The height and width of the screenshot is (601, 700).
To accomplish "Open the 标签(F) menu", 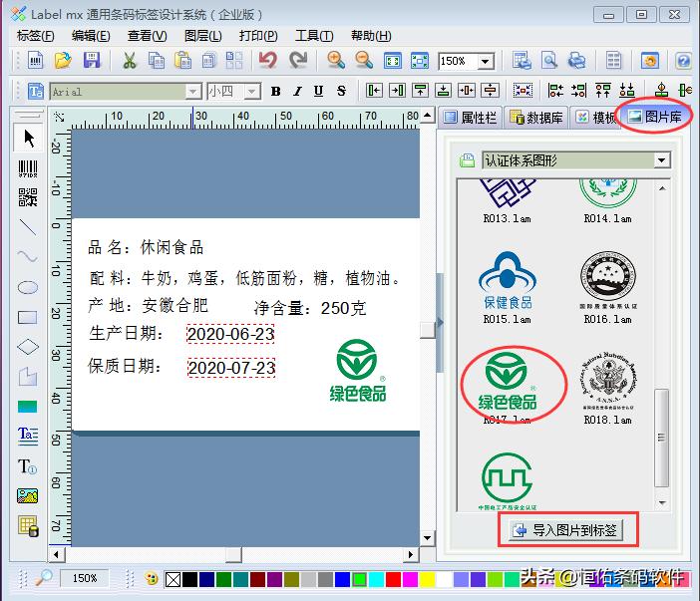I will [x=35, y=36].
